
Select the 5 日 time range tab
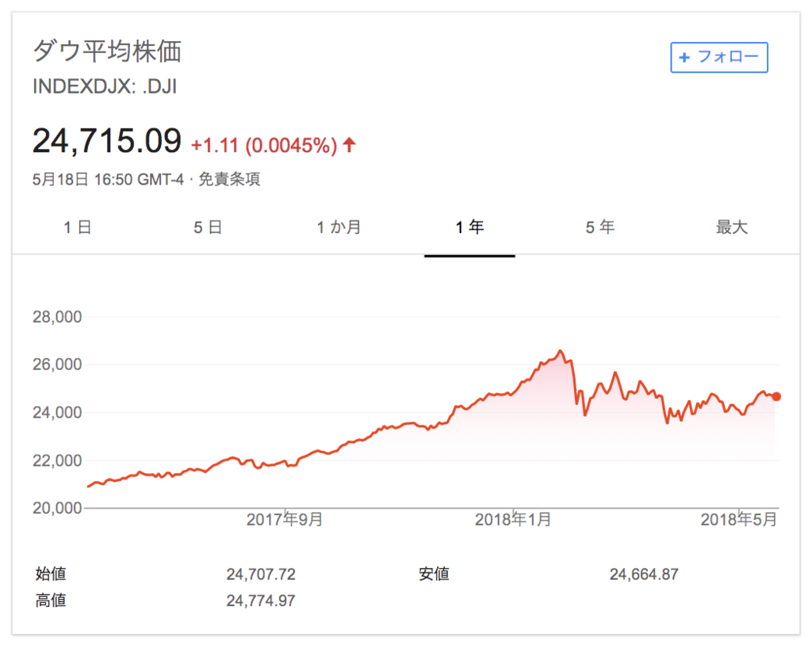coord(209,227)
